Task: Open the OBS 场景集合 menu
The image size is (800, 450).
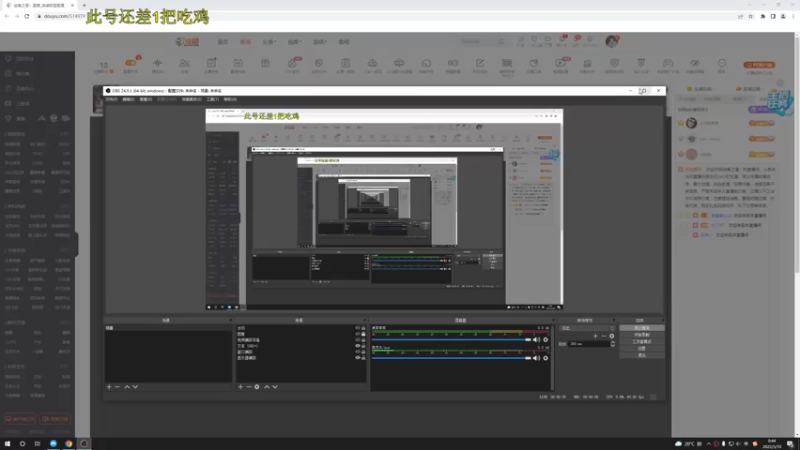Action: coord(191,99)
